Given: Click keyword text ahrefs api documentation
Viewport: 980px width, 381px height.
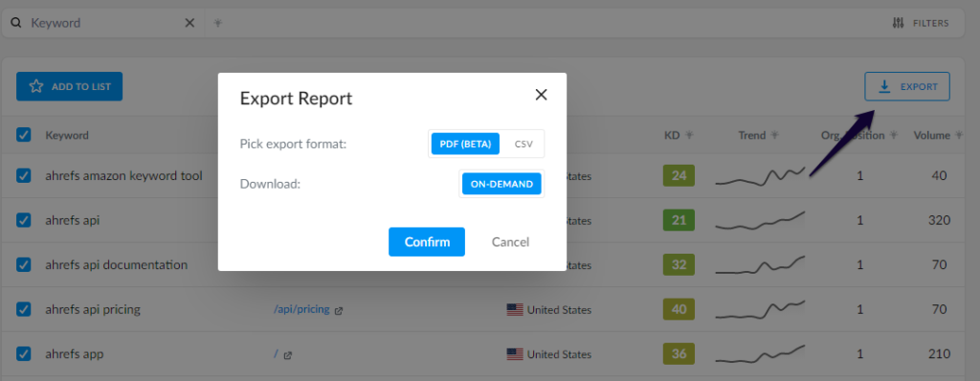Looking at the screenshot, I should point(116,264).
